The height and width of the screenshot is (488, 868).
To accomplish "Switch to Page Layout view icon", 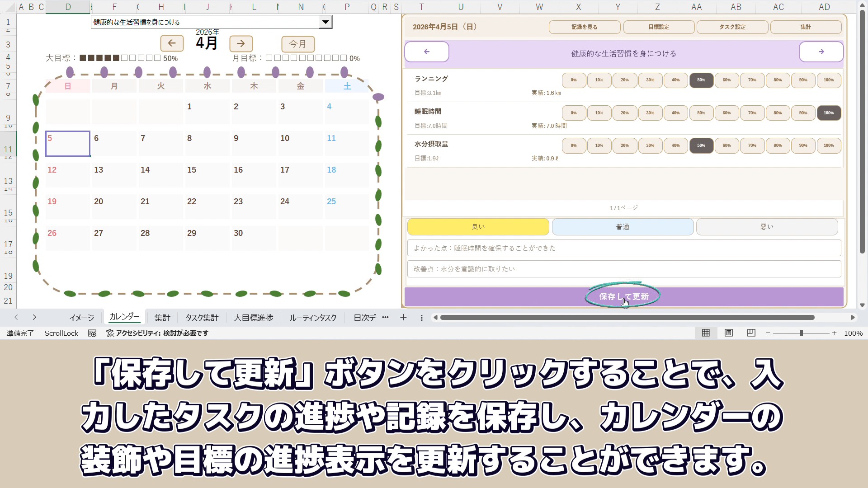I will point(729,333).
